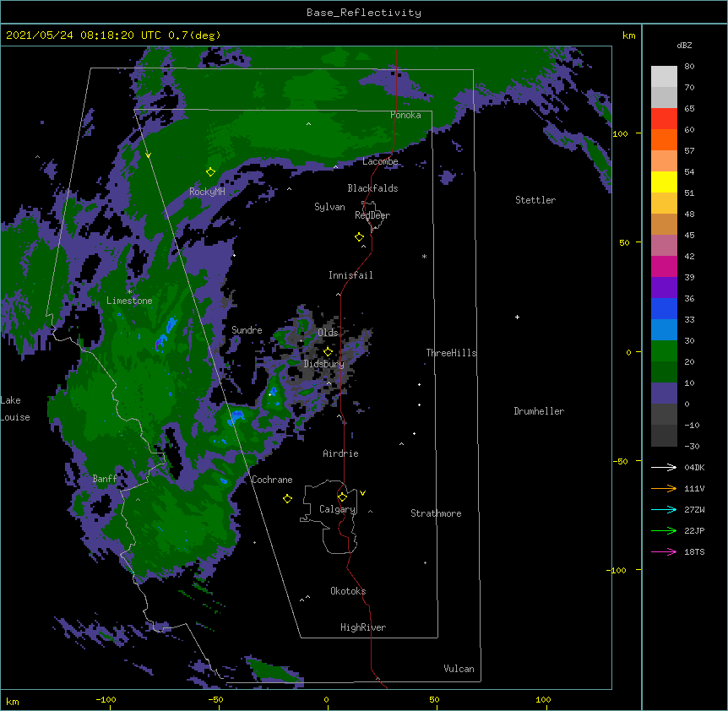Click the white 04DK arrow legend
The height and width of the screenshot is (711, 728).
pos(664,467)
